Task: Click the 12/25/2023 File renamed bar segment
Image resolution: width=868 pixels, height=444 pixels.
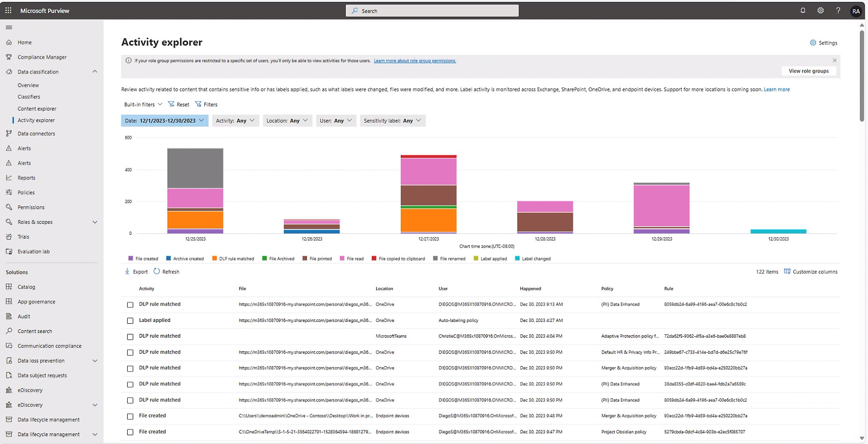Action: click(x=195, y=168)
